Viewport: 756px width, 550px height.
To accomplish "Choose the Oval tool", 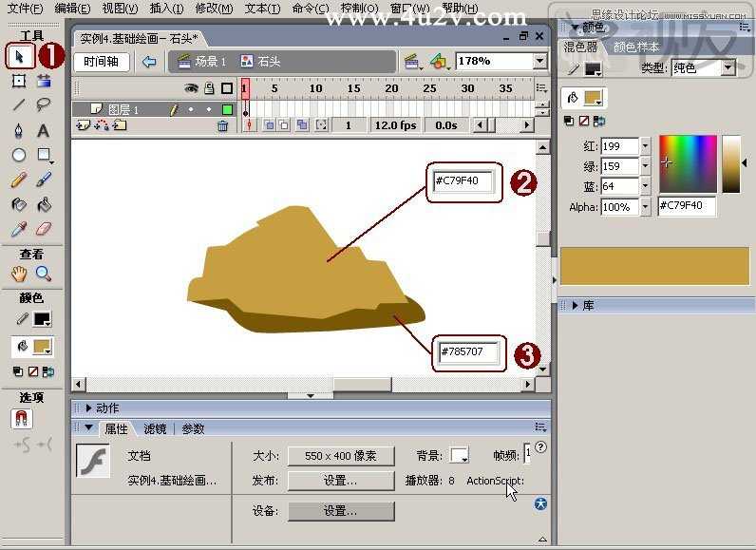I will tap(19, 155).
